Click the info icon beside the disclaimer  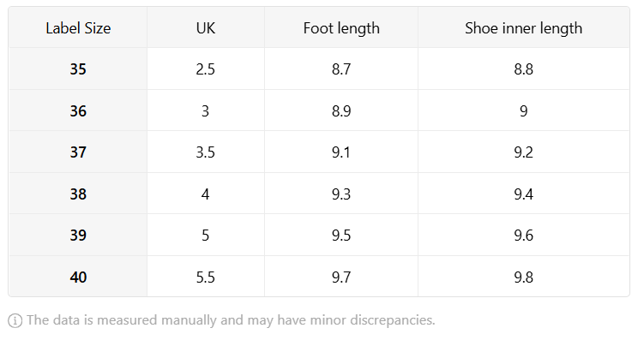coord(15,320)
